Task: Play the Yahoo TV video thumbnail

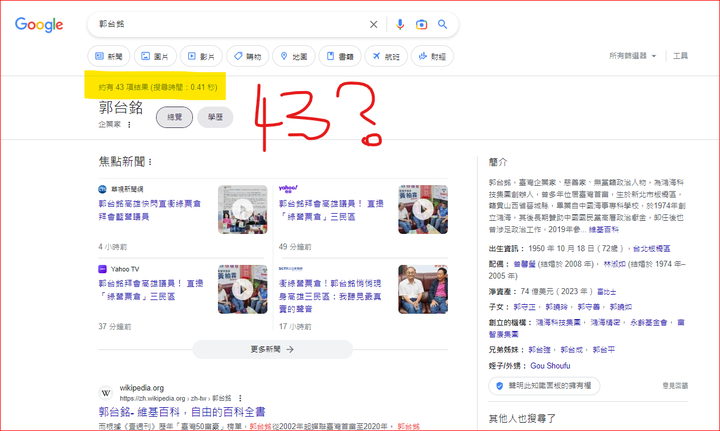Action: 242,290
